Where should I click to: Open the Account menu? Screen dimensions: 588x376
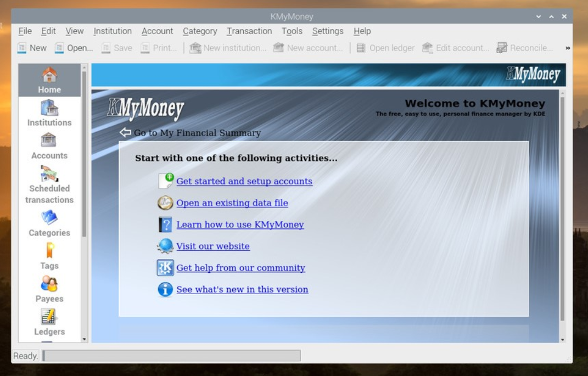tap(157, 31)
